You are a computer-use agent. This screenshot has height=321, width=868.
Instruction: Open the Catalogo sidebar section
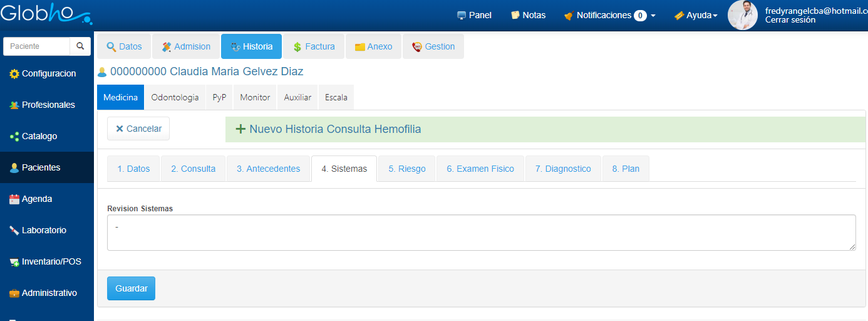(39, 136)
